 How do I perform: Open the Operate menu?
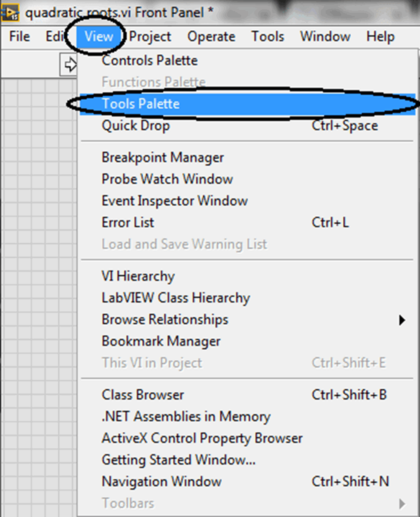point(211,36)
